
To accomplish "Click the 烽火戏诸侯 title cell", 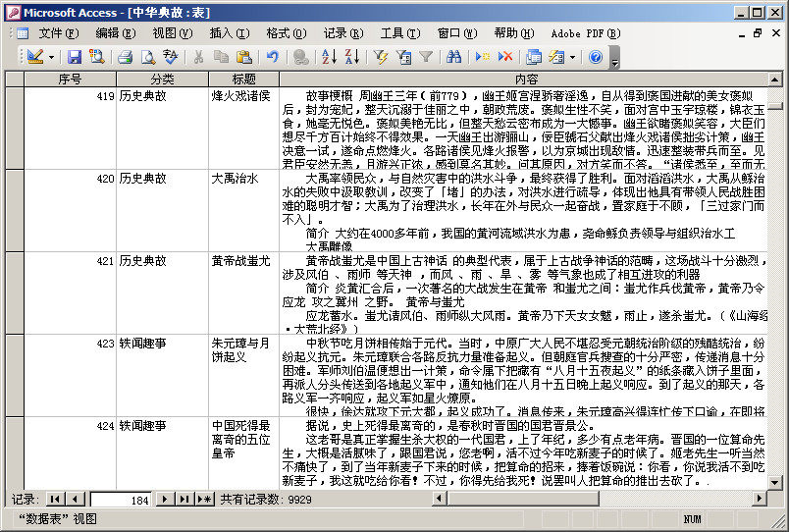I will [243, 128].
